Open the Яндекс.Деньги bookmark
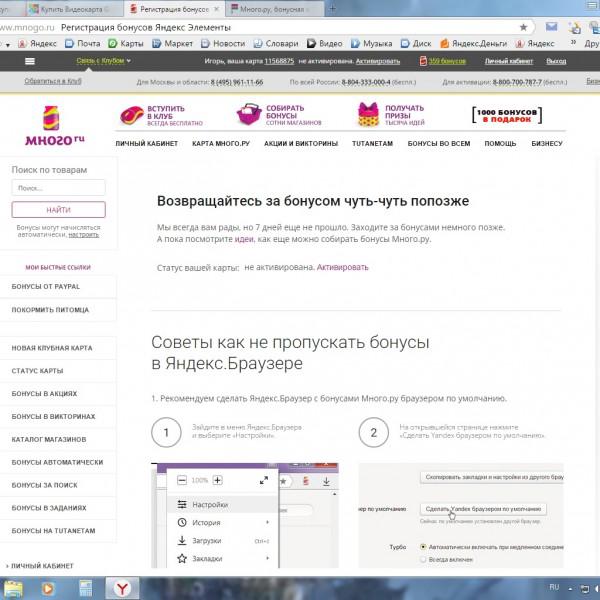The image size is (600, 600). click(x=473, y=44)
